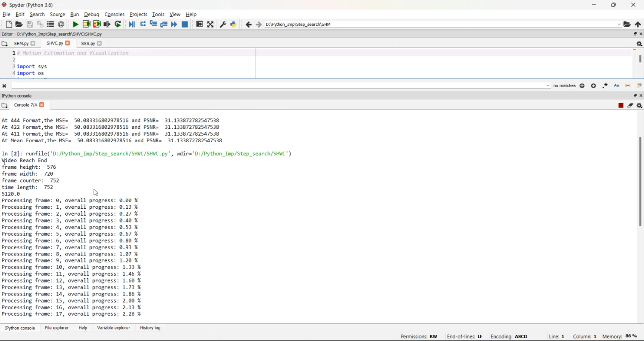Open Preferences via the wrench icon

tap(223, 24)
